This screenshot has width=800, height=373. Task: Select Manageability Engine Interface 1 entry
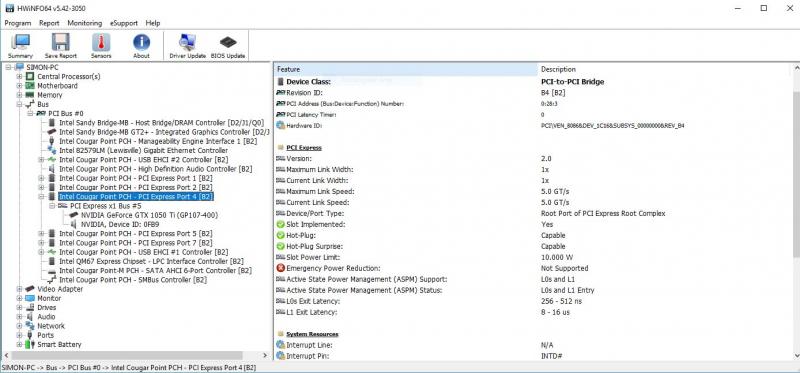tap(158, 141)
